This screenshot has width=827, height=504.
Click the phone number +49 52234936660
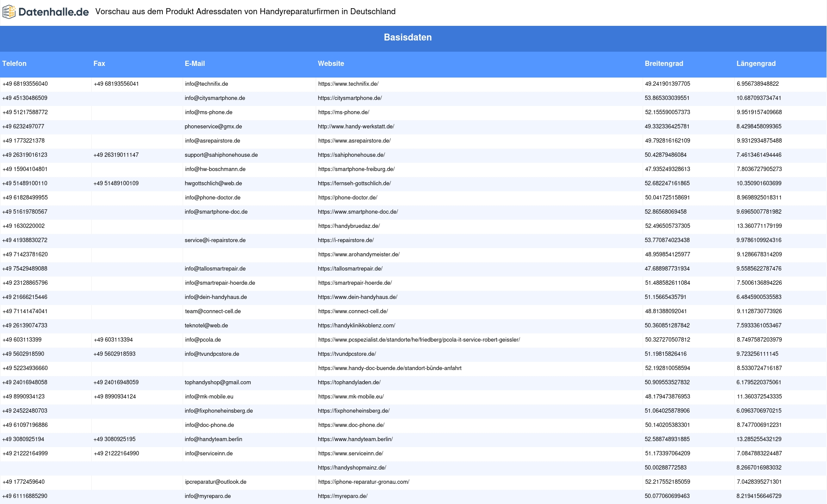pyautogui.click(x=25, y=368)
